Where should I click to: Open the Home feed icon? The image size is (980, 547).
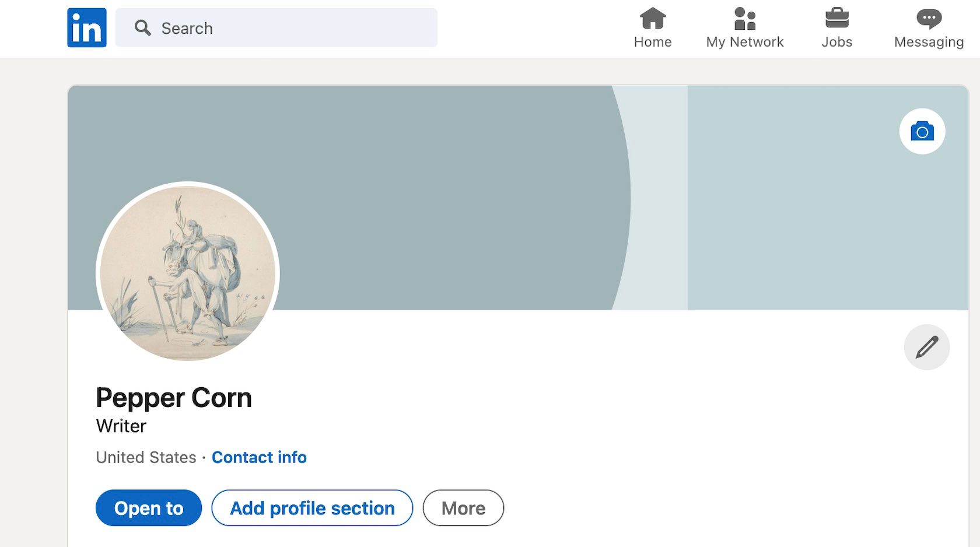pyautogui.click(x=653, y=18)
